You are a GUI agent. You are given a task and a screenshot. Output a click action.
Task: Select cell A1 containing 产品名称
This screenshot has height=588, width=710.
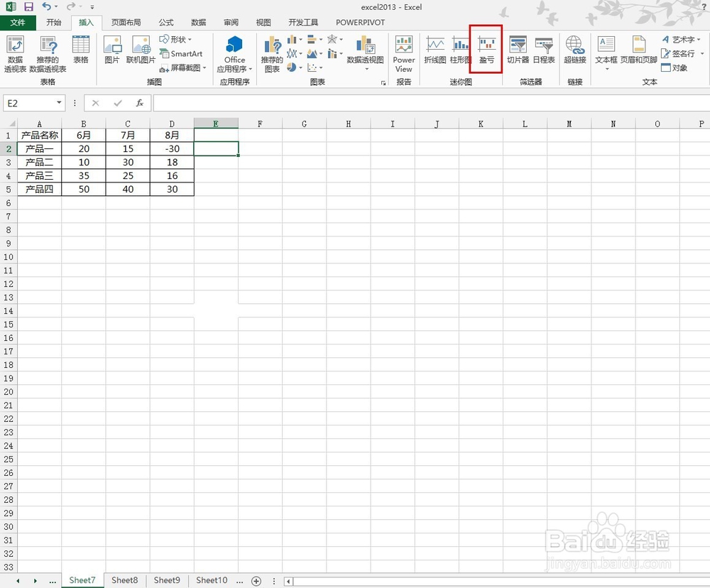(39, 135)
